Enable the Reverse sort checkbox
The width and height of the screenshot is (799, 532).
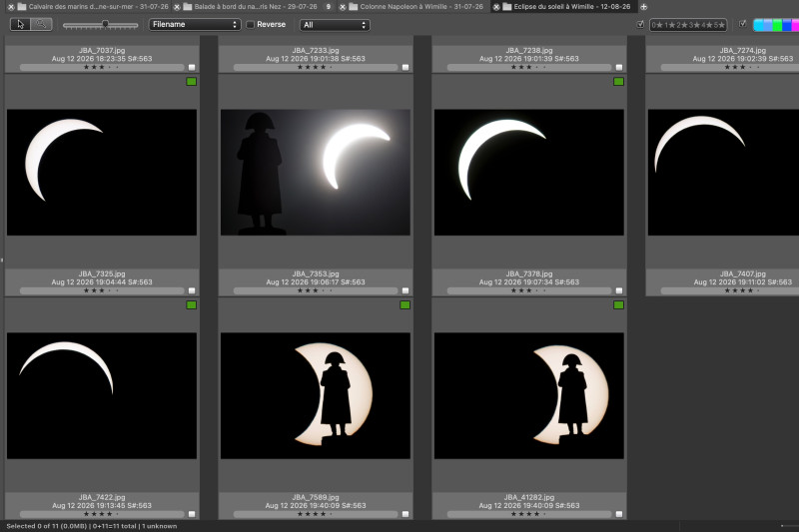[x=251, y=24]
